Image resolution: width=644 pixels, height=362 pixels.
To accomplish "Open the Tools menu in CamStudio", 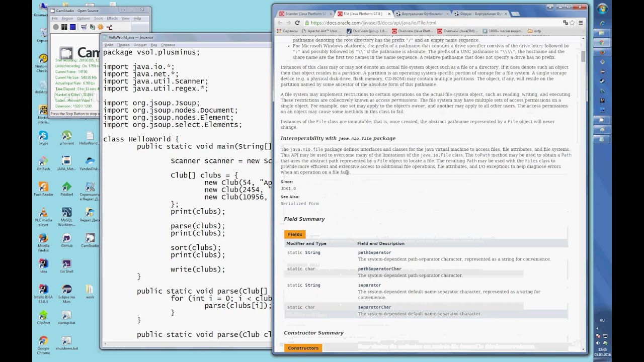I will pos(98,19).
